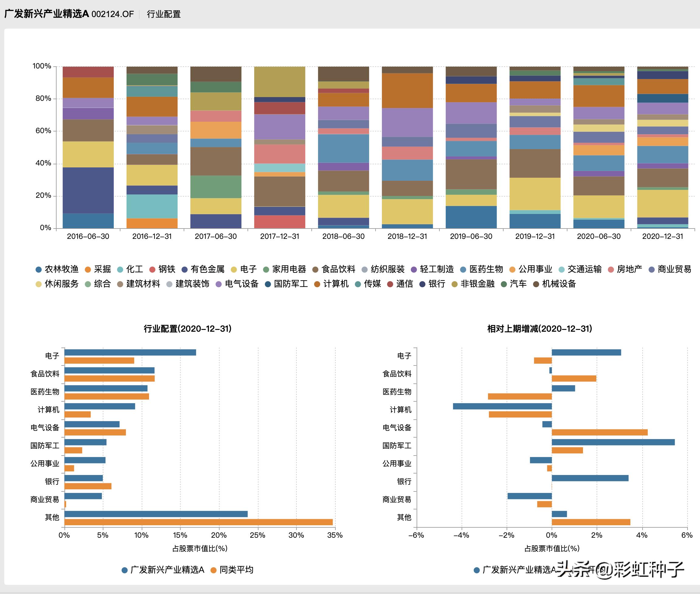Toggle 采掘 legend marker
700x594 pixels.
pos(88,269)
